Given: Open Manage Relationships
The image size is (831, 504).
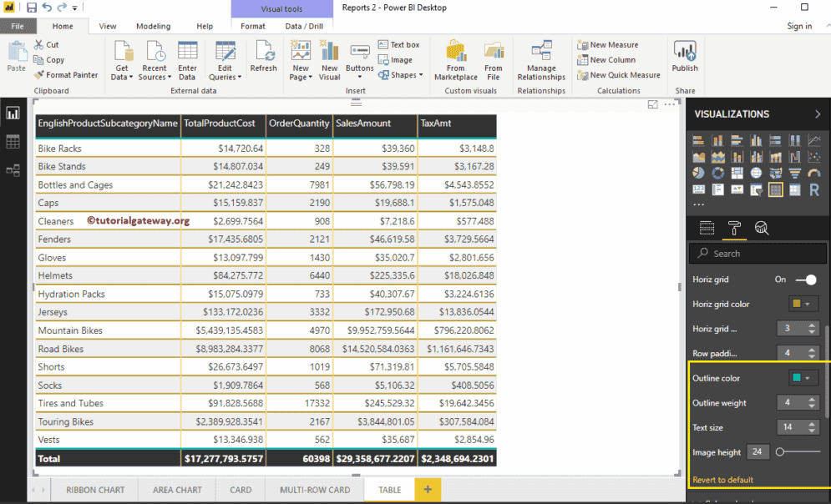Looking at the screenshot, I should point(540,60).
